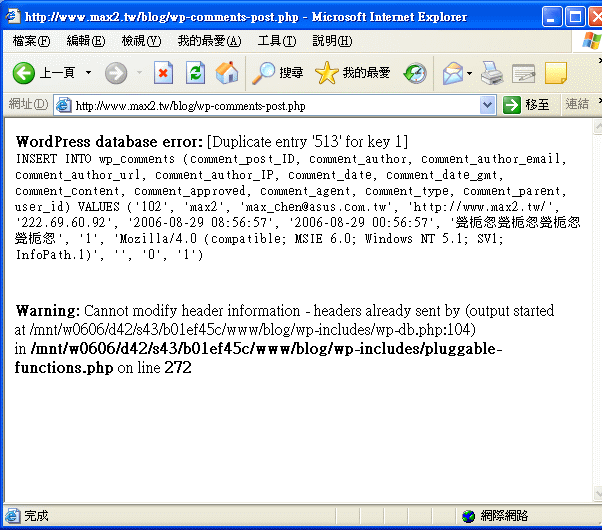Click the 連結 Links toolbar label
Screen dimensions: 602x530
coord(577,104)
